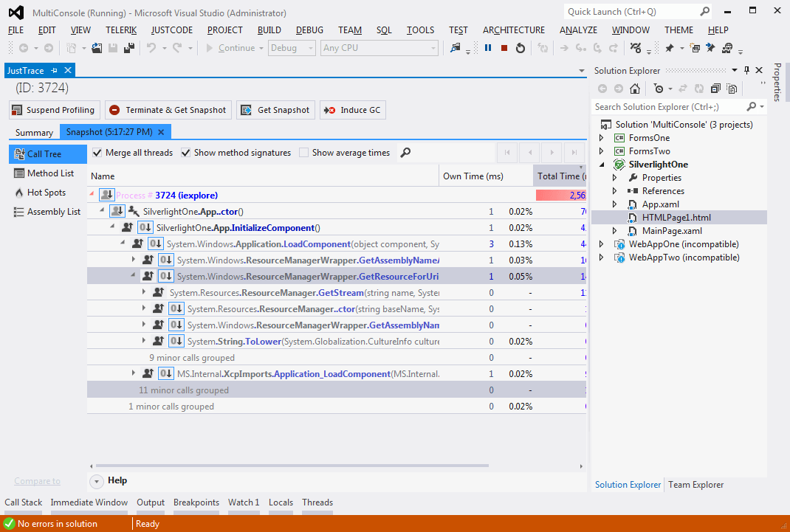Toggle the Merge all threads checkbox
This screenshot has width=790, height=532.
click(97, 153)
